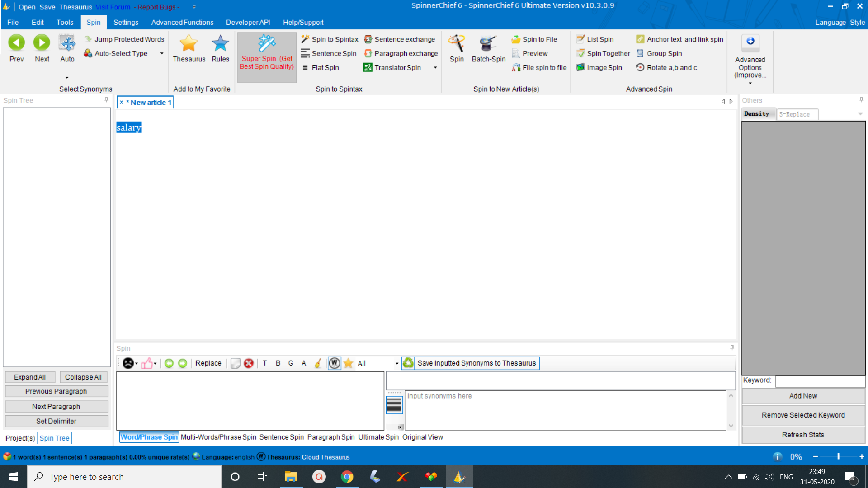868x488 pixels.
Task: Click the Refresh Stats button
Action: (x=803, y=435)
